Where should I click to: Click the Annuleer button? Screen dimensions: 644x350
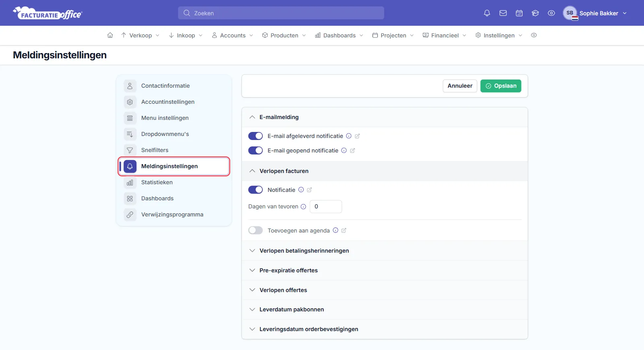point(460,86)
